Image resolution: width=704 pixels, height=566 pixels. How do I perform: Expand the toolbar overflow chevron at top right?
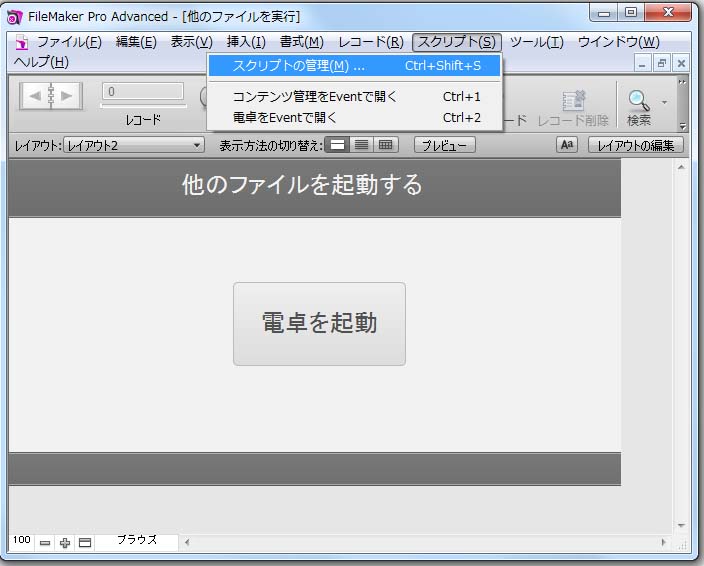(682, 82)
